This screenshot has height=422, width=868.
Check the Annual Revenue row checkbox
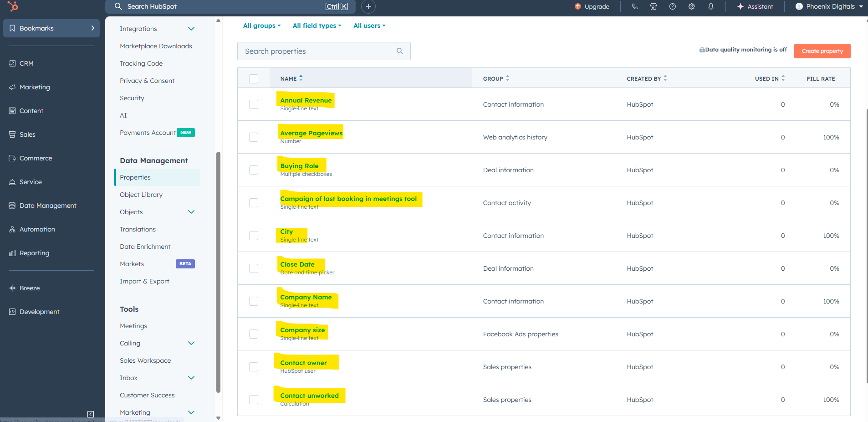pos(253,104)
